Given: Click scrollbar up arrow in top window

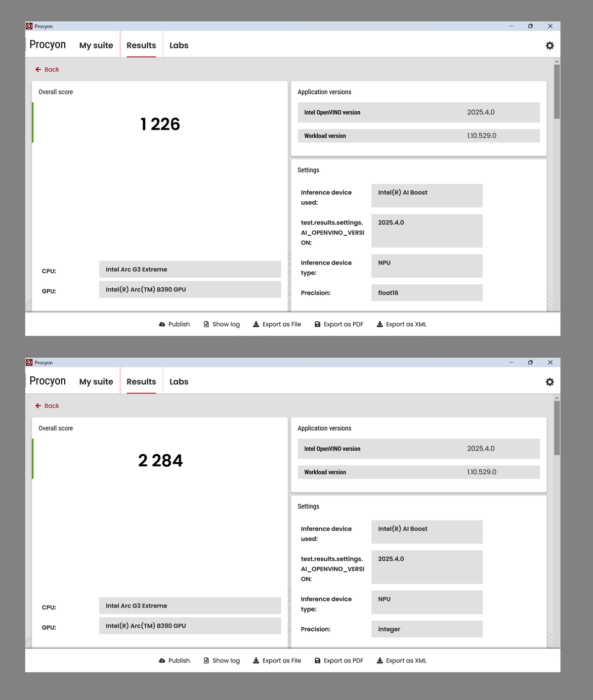Looking at the screenshot, I should pos(557,61).
